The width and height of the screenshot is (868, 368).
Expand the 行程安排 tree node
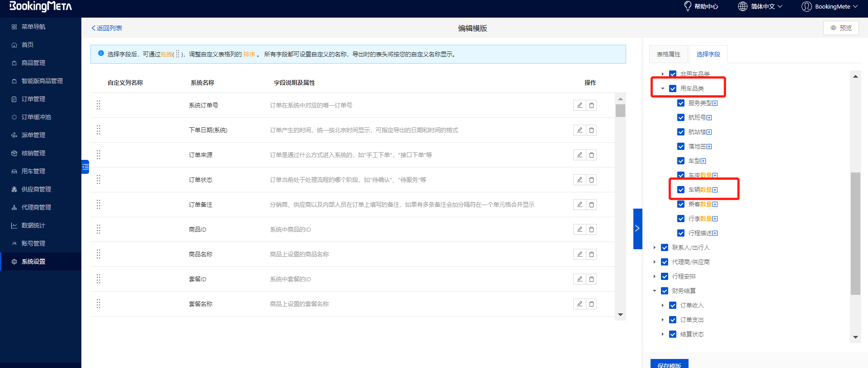click(655, 276)
